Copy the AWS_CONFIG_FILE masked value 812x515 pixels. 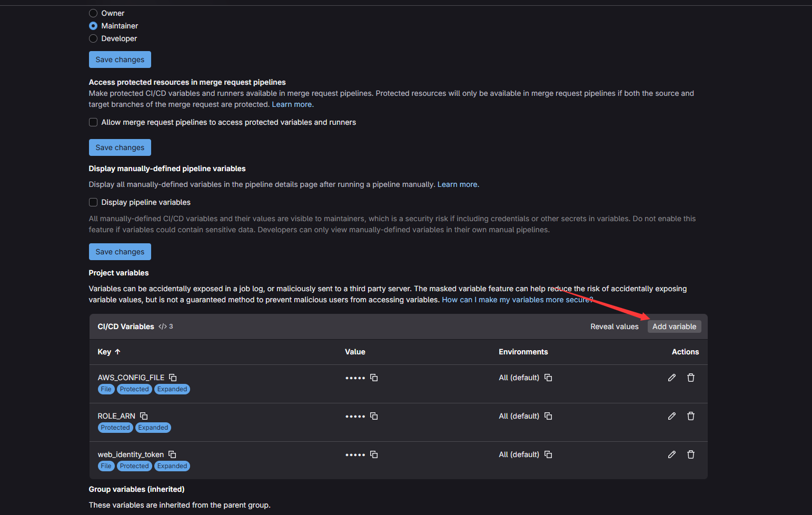pos(374,378)
